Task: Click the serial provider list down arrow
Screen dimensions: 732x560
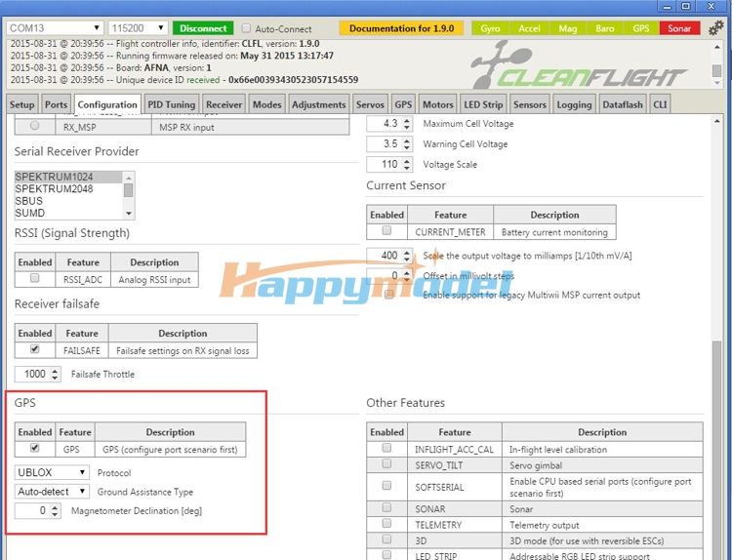Action: point(129,214)
